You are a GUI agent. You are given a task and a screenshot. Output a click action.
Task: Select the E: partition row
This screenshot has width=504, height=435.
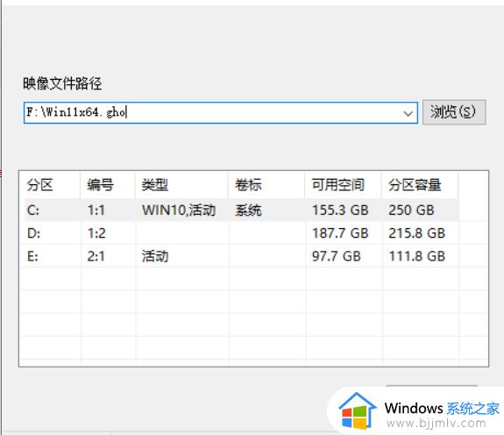(241, 256)
